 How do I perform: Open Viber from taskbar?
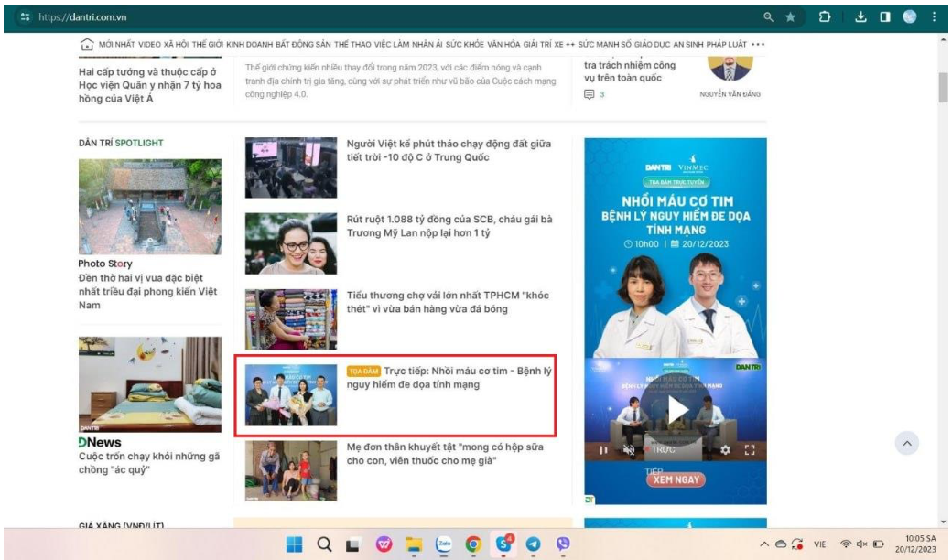[563, 544]
